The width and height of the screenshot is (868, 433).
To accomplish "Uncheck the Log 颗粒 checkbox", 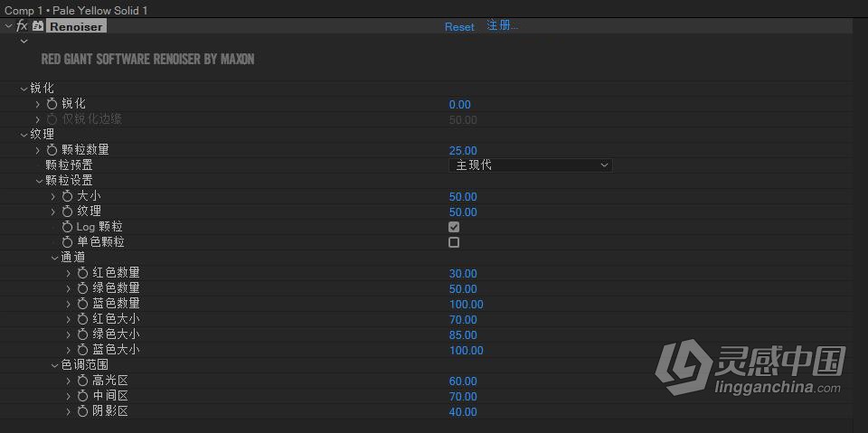I will (x=454, y=227).
